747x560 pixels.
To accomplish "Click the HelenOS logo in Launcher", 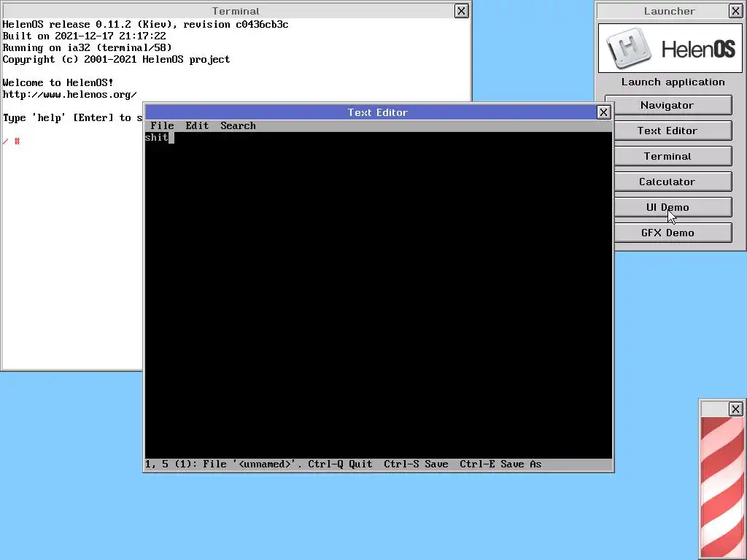I will [x=670, y=48].
